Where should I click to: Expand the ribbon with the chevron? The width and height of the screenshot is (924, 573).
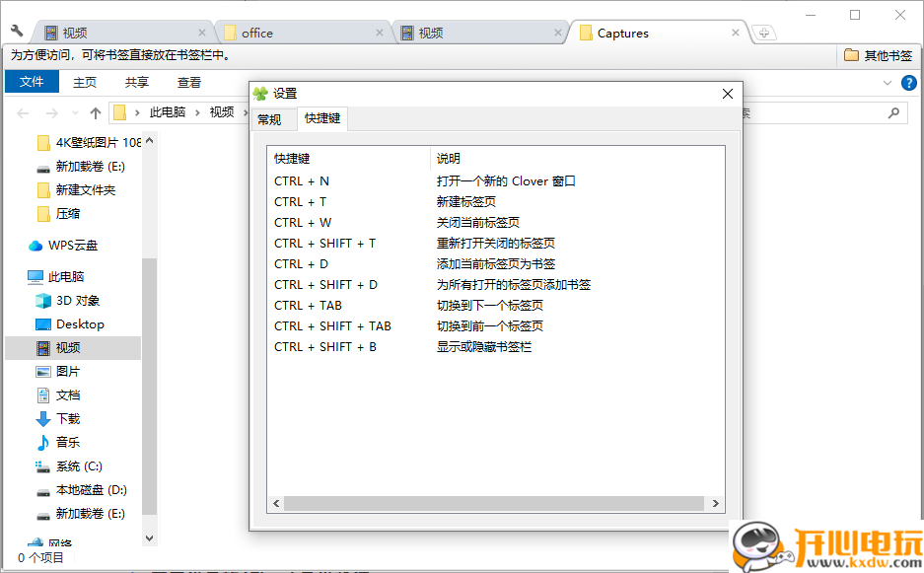(x=886, y=83)
